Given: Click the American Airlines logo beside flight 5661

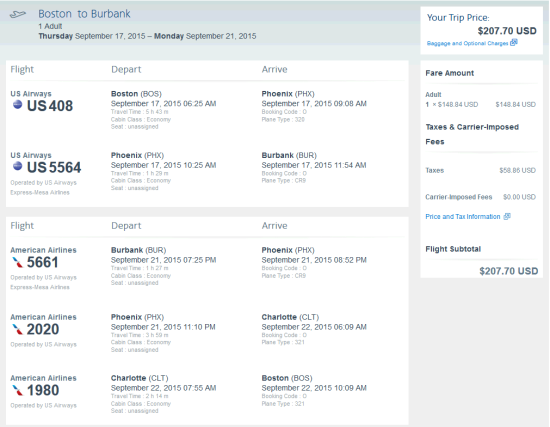Looking at the screenshot, I should 17,262.
